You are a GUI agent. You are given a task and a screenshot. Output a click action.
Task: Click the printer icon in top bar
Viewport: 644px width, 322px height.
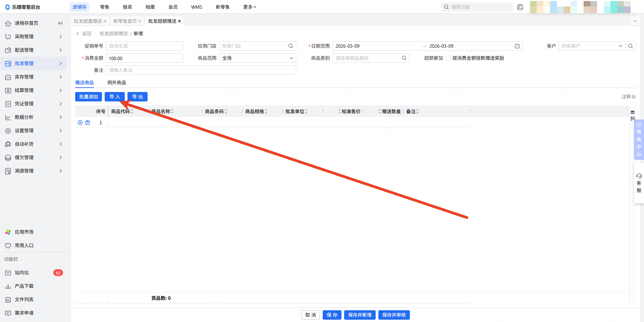pyautogui.click(x=520, y=7)
